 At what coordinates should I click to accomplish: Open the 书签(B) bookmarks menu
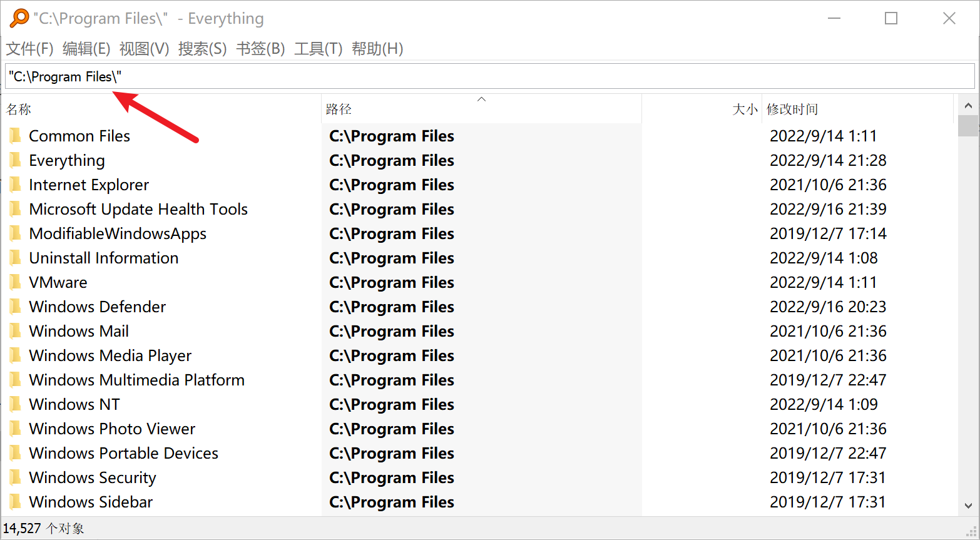tap(260, 48)
